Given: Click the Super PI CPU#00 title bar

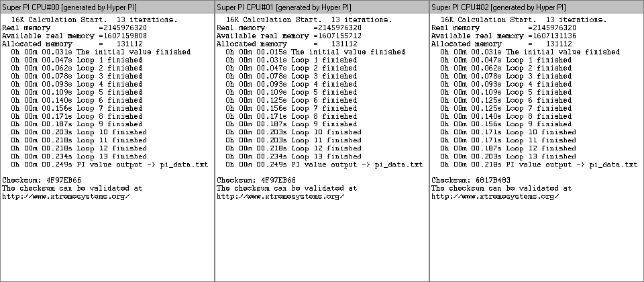Looking at the screenshot, I should click(x=74, y=7).
